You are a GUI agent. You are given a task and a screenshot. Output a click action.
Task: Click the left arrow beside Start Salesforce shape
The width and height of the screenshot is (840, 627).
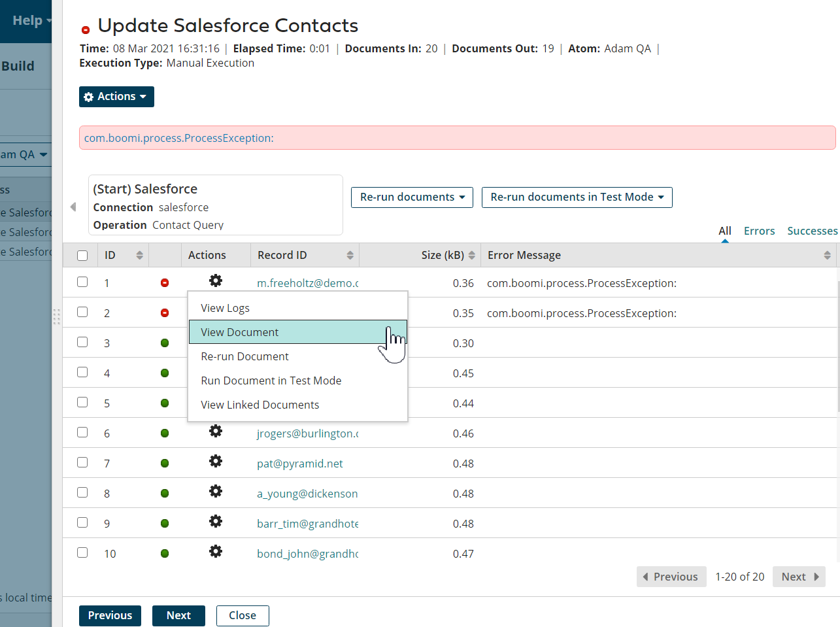[73, 207]
